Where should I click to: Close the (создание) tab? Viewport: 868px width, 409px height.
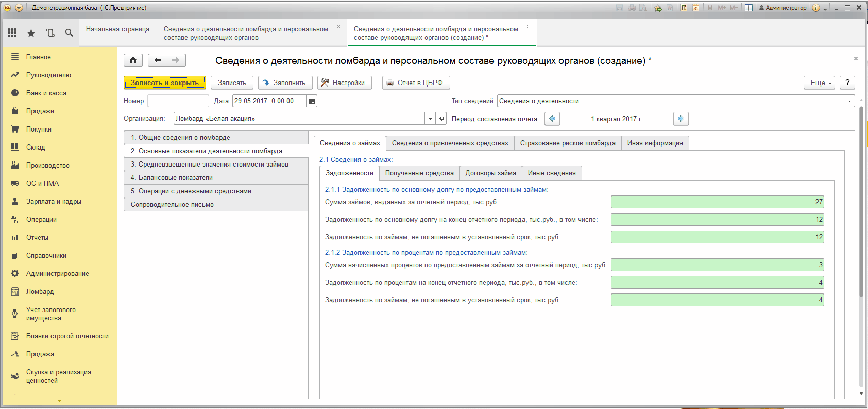[x=529, y=27]
